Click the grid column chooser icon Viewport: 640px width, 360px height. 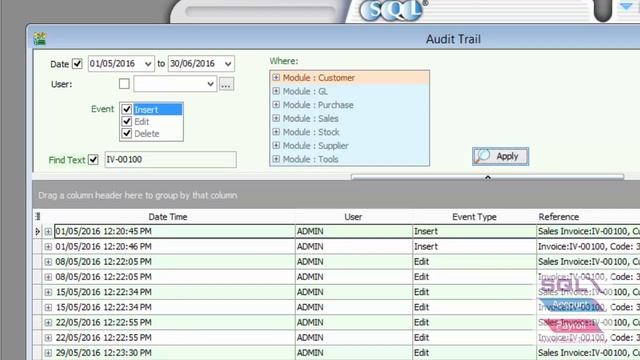[x=38, y=216]
